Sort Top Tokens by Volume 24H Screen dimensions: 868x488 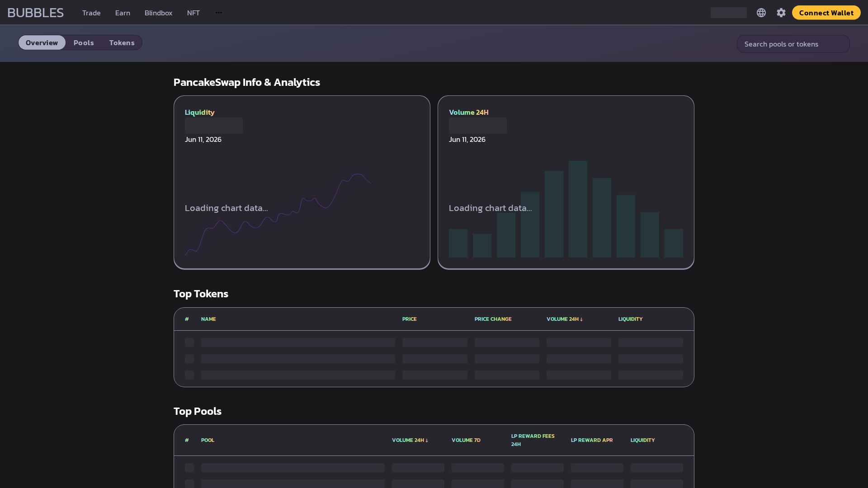coord(565,319)
